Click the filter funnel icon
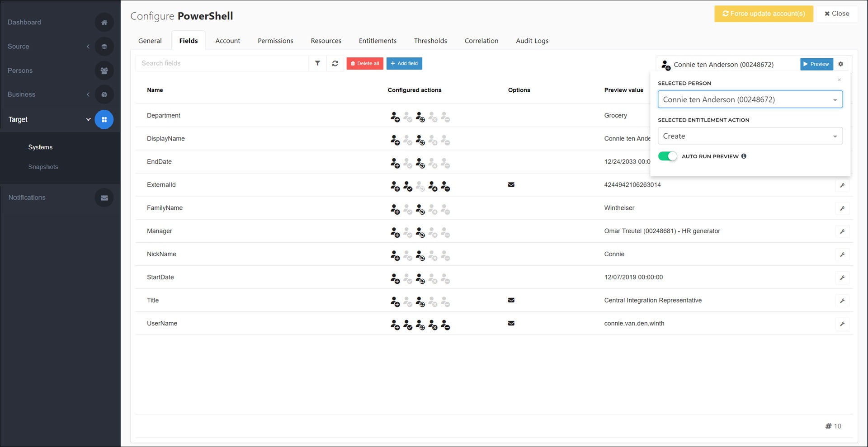 click(x=317, y=63)
